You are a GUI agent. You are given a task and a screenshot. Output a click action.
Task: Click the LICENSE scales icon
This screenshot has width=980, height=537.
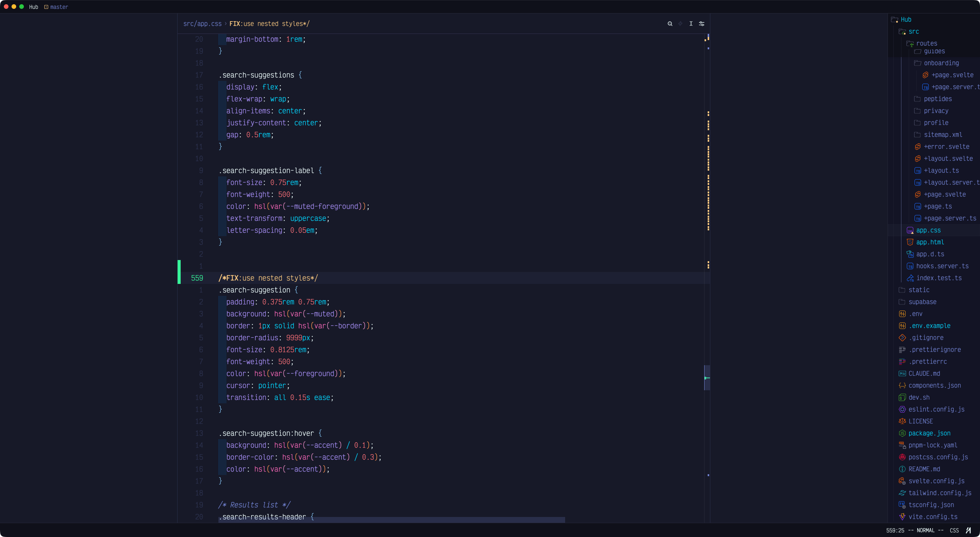point(902,421)
